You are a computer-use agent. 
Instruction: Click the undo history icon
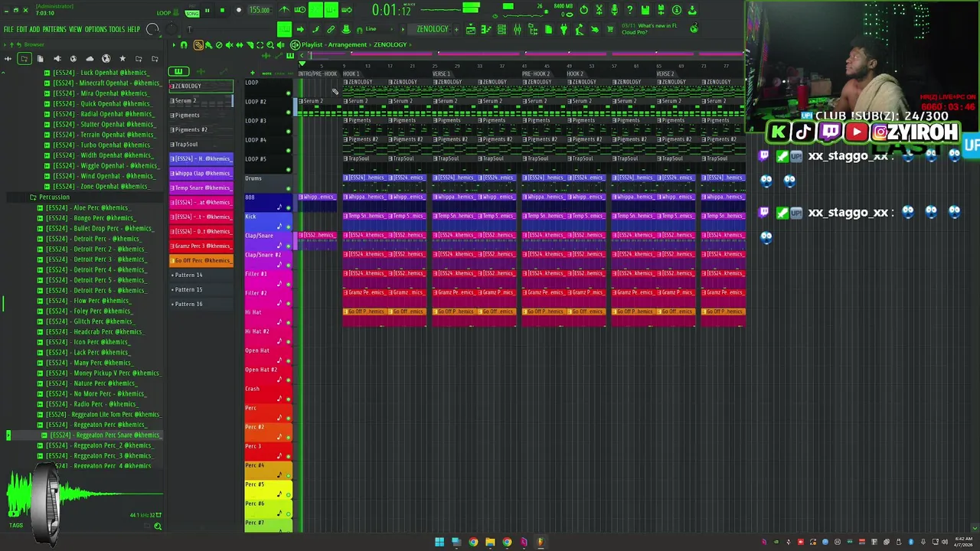pos(583,10)
